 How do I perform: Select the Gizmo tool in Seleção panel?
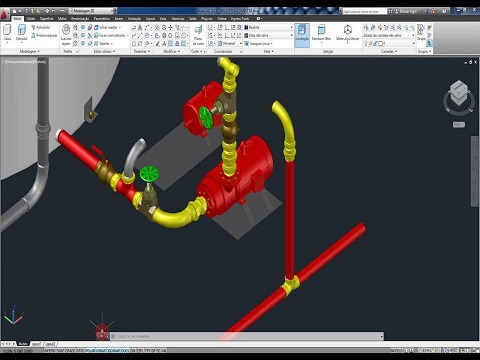347,33
